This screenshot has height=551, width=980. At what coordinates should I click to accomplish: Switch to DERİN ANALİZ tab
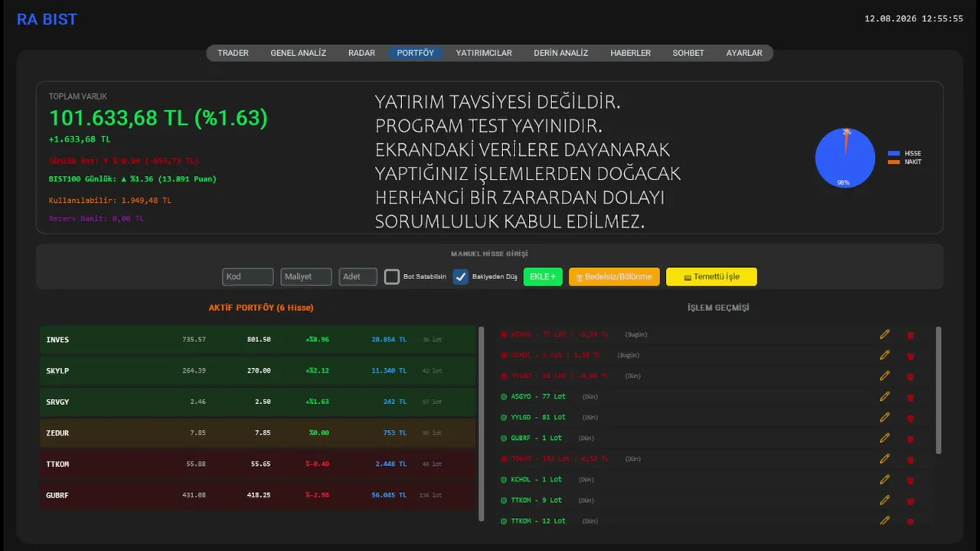(x=561, y=53)
